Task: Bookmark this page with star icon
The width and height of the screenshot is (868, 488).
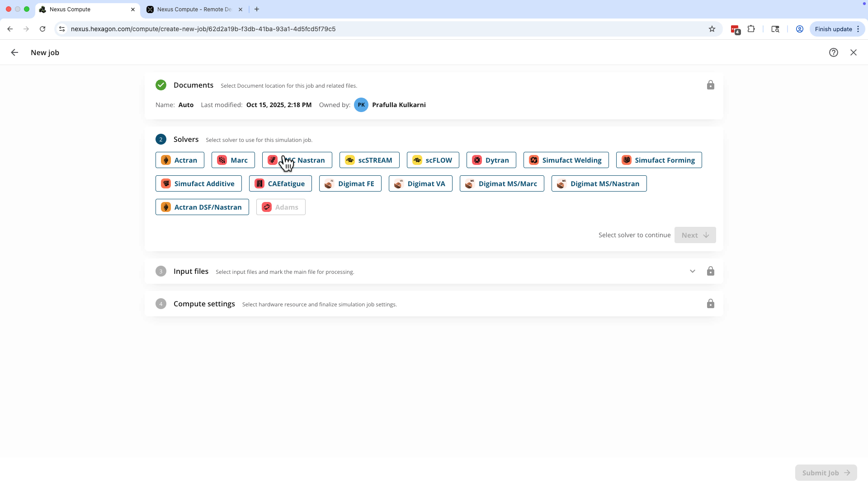Action: coord(712,29)
